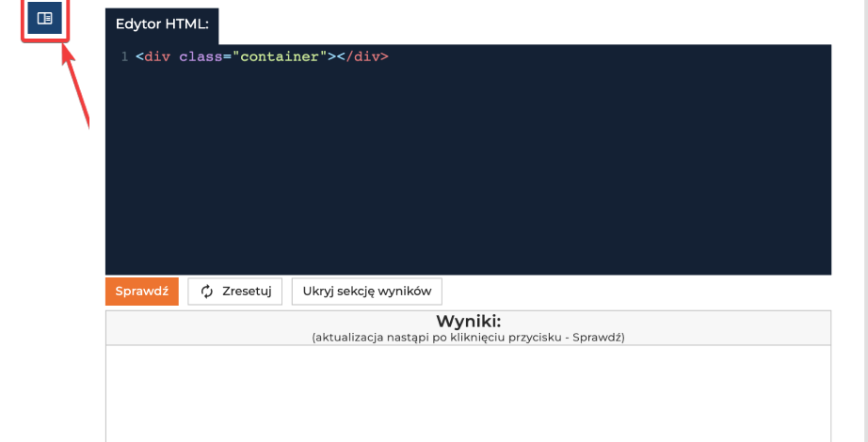
Task: Hide results with Ukryj sekcję wyników
Action: point(366,291)
